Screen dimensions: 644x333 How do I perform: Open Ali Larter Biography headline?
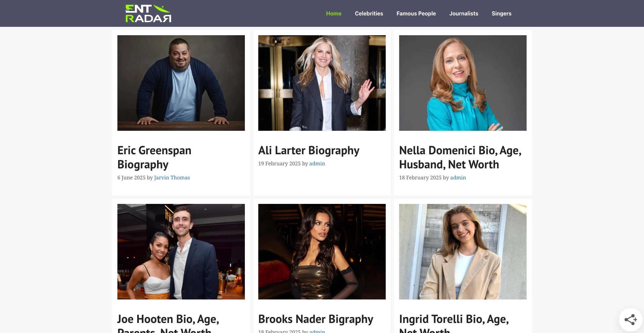(309, 150)
